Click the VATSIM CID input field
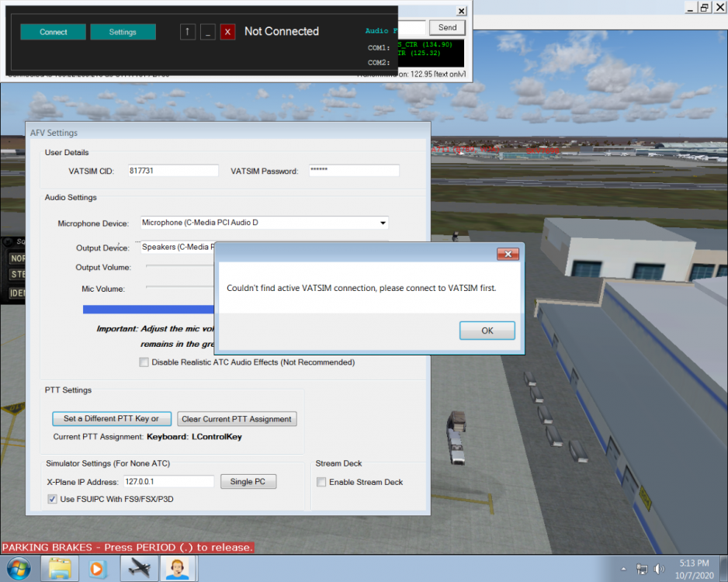The width and height of the screenshot is (728, 582). 173,171
